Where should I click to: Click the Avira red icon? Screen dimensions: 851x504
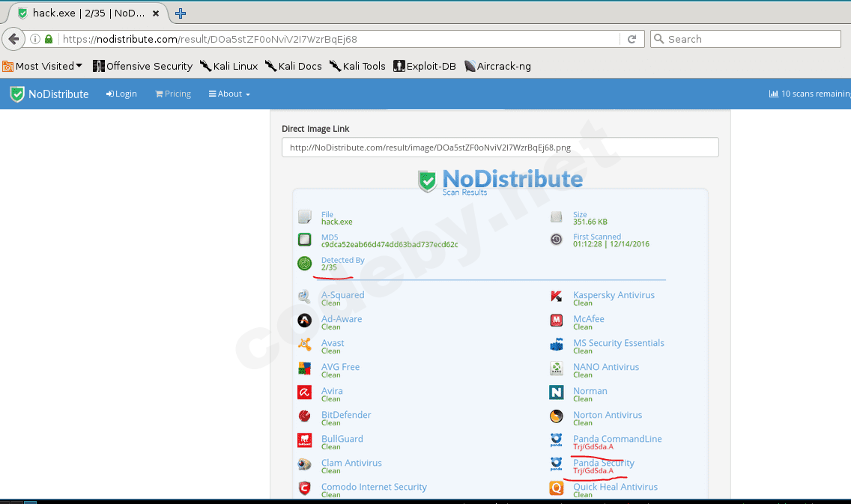coord(304,392)
